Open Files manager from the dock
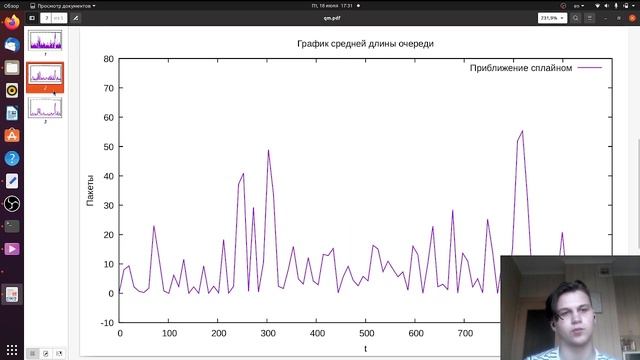 (12, 67)
